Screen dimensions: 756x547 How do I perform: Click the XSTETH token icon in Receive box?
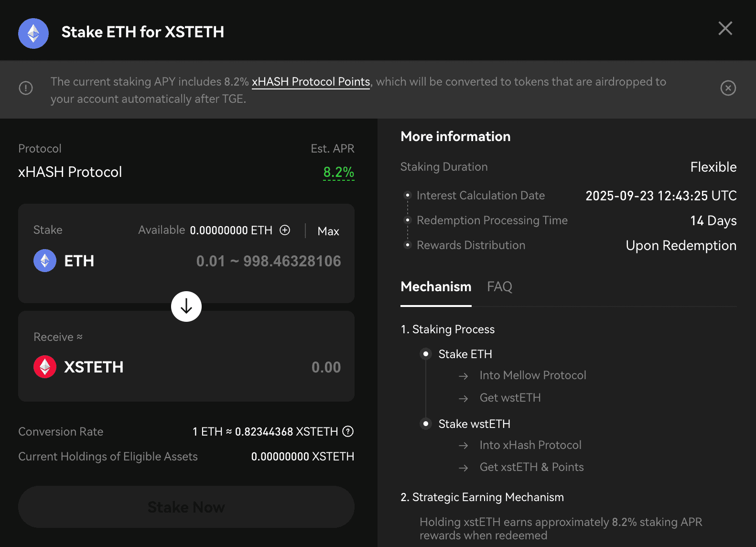45,367
